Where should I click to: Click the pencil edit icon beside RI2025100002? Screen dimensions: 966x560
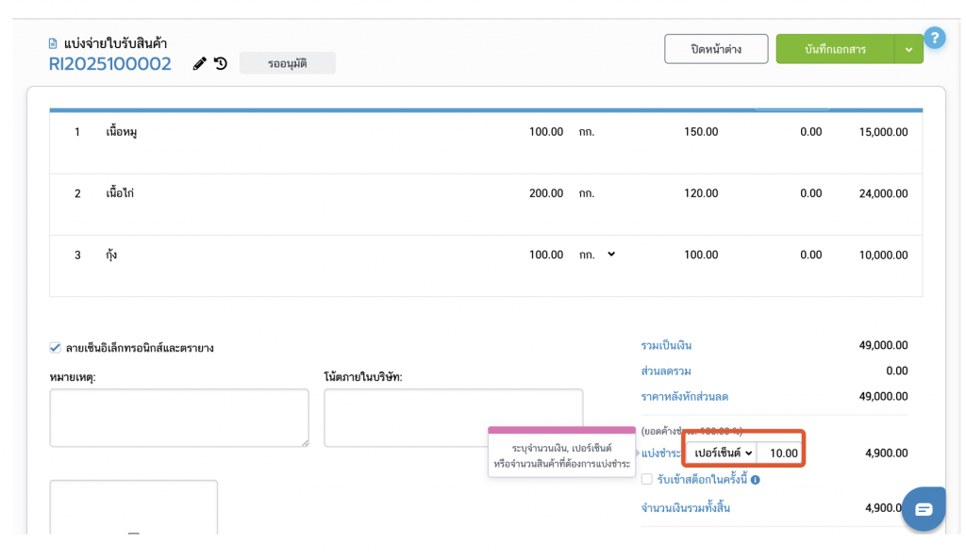pos(199,64)
